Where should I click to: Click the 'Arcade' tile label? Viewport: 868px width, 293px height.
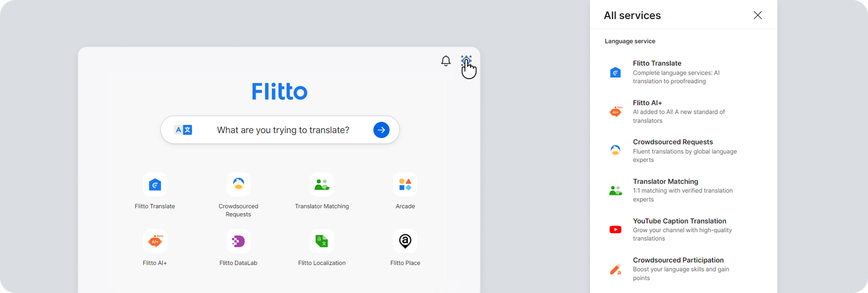[x=405, y=206]
